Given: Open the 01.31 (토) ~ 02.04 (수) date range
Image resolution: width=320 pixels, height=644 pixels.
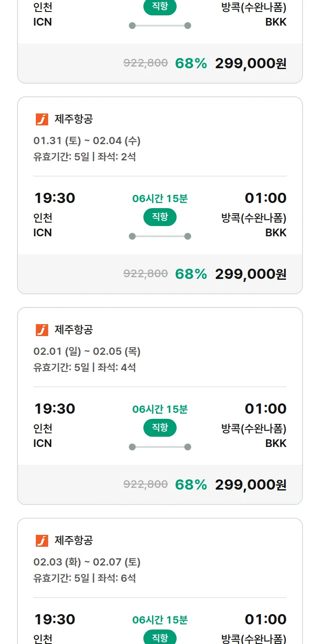Looking at the screenshot, I should (87, 141).
